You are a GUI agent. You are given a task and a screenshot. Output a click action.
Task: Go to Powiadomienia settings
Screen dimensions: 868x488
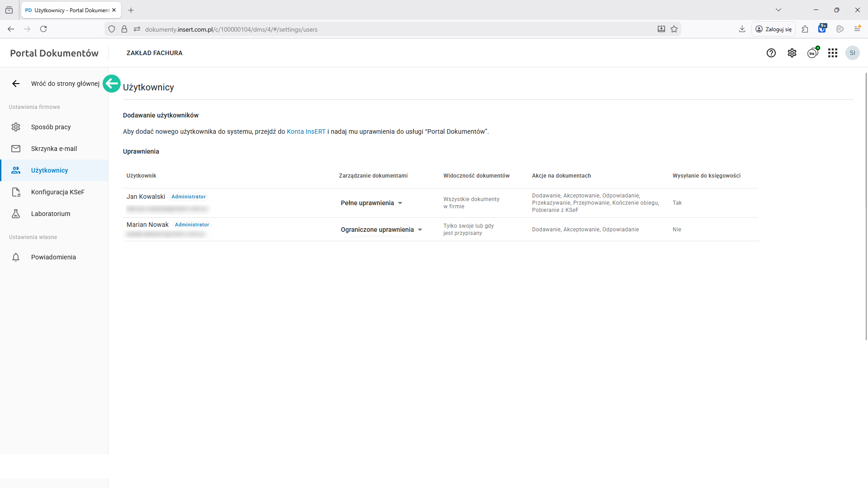[53, 257]
